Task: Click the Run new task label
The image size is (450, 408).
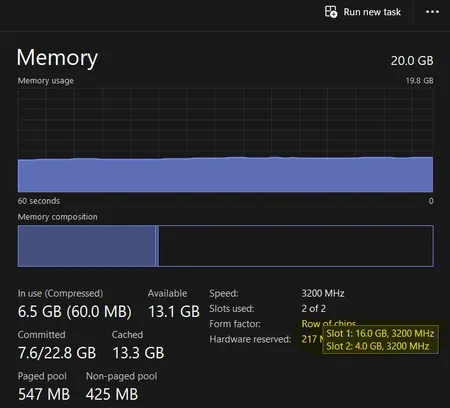Action: coord(372,12)
